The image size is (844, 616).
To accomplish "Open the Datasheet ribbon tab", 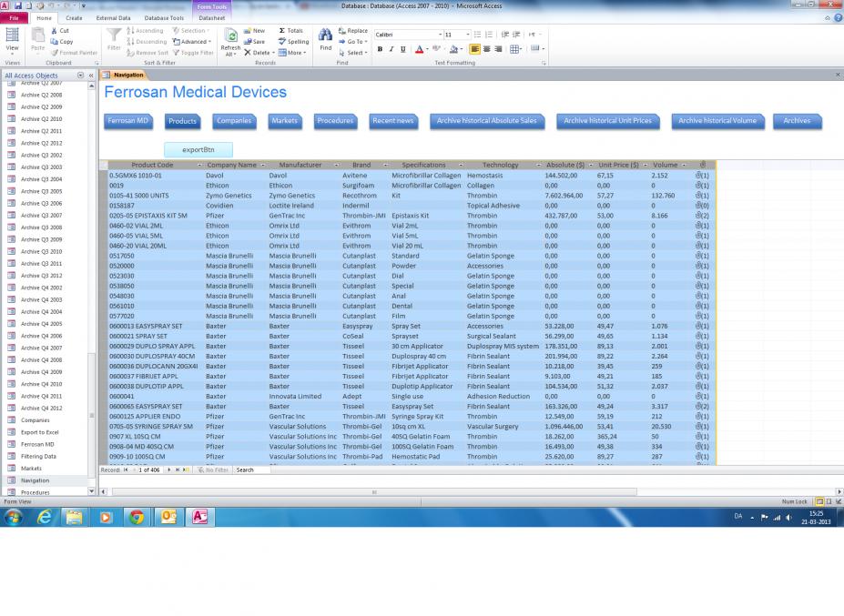I will 212,18.
